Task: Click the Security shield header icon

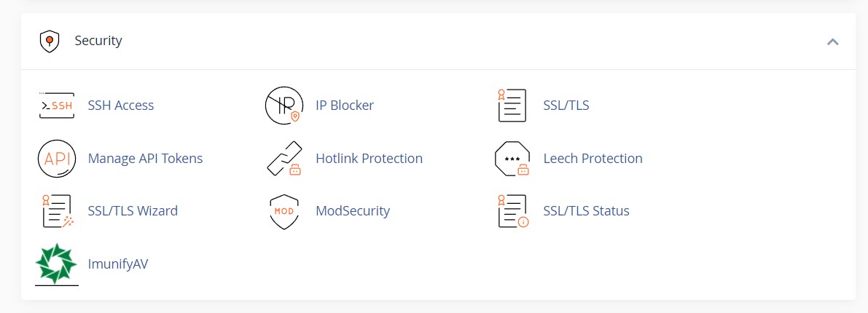Action: [x=49, y=41]
